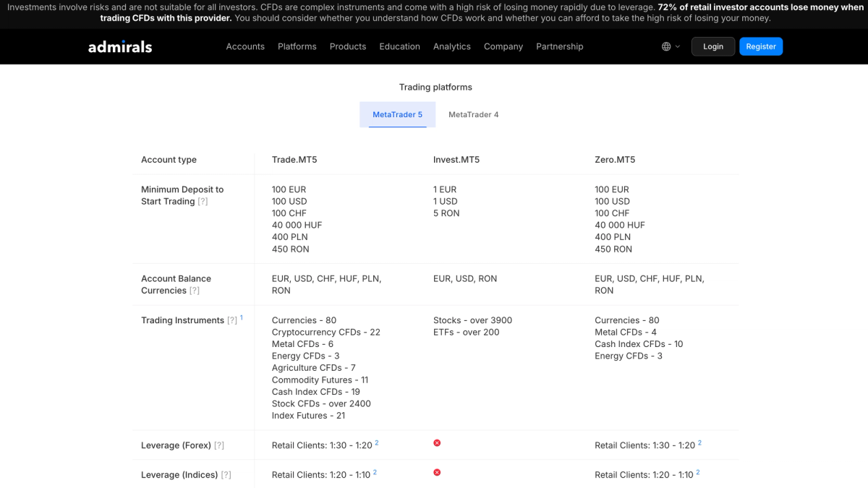Screen dimensions: 868x488
Task: Click the Register button
Action: tap(761, 46)
